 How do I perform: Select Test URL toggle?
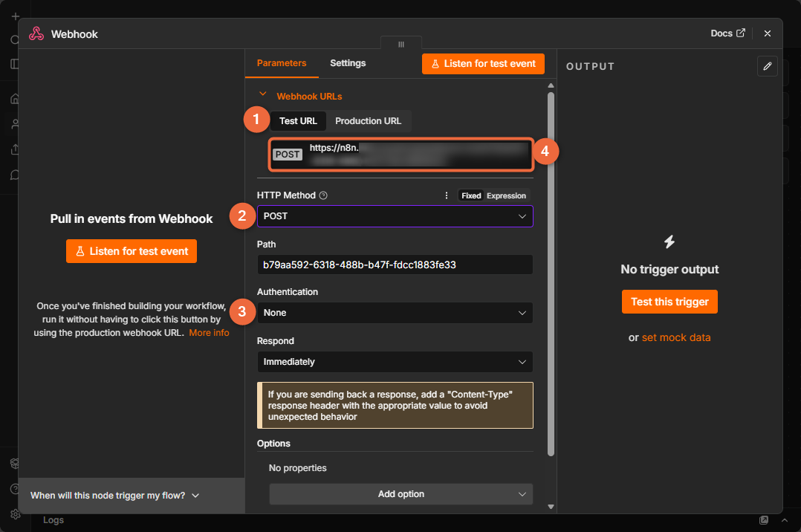point(298,121)
